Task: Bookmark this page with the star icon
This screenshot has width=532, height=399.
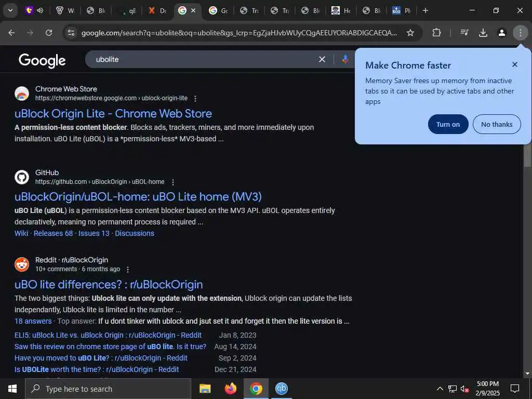Action: click(410, 33)
